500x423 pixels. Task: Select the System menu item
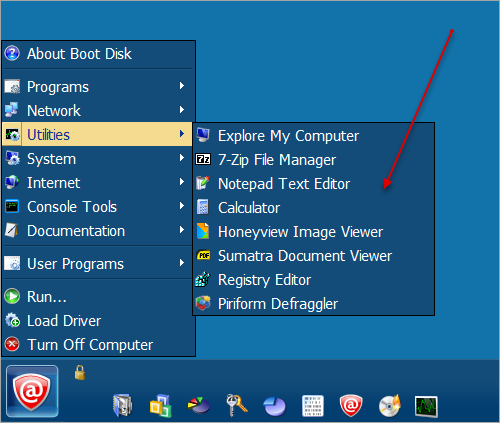click(x=97, y=159)
